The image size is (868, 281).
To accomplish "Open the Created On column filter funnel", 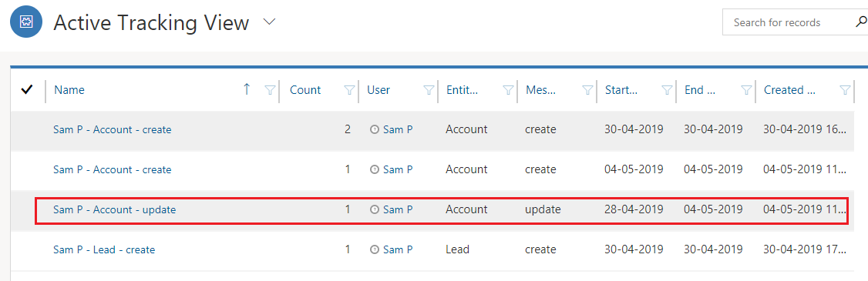I will tap(845, 90).
